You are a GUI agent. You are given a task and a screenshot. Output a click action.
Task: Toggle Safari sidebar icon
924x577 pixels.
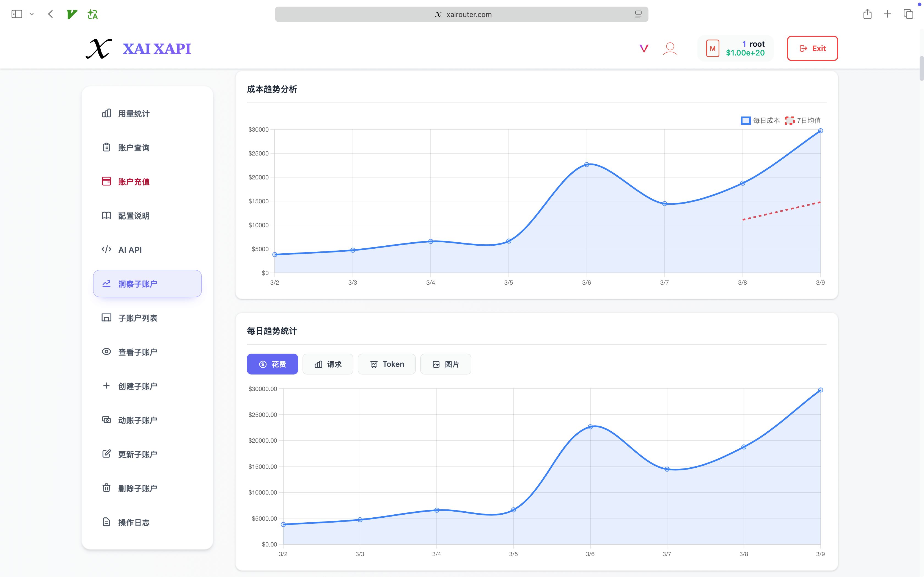click(x=17, y=15)
